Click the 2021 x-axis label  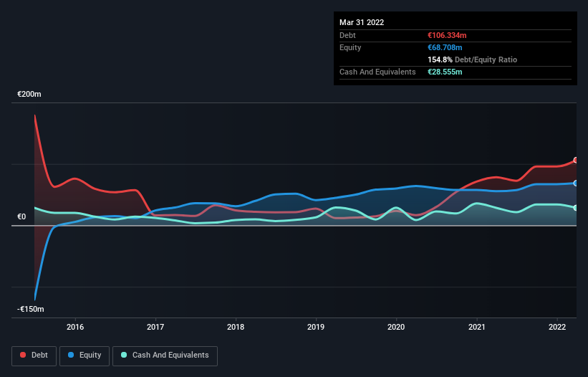[x=476, y=327]
